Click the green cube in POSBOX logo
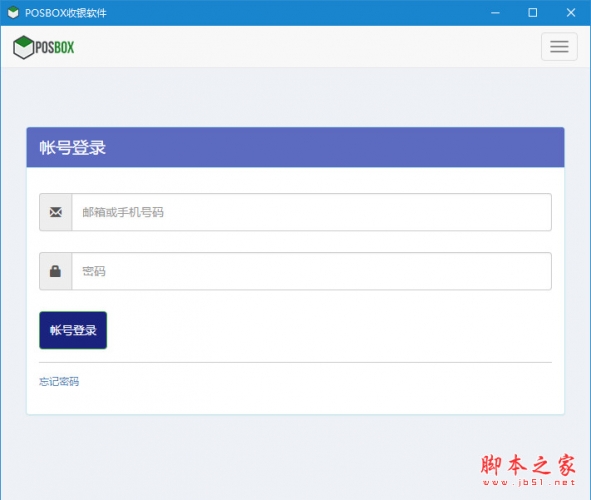The width and height of the screenshot is (591, 500). coord(23,47)
